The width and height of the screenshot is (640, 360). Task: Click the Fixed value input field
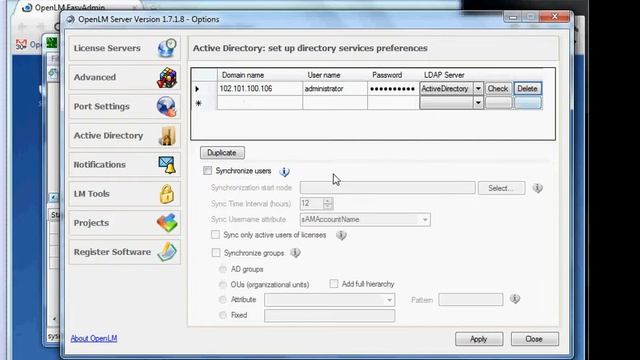(329, 316)
